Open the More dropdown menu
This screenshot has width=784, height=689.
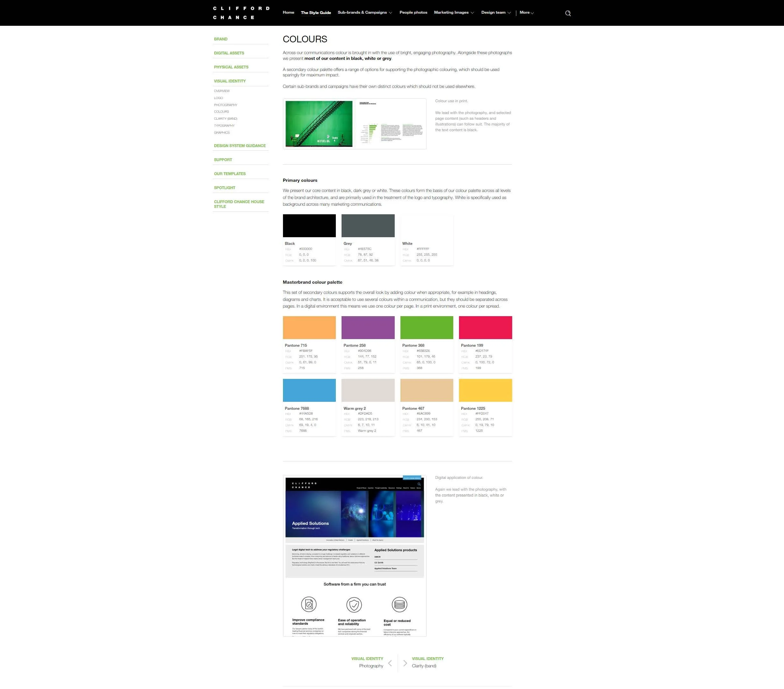coord(526,12)
